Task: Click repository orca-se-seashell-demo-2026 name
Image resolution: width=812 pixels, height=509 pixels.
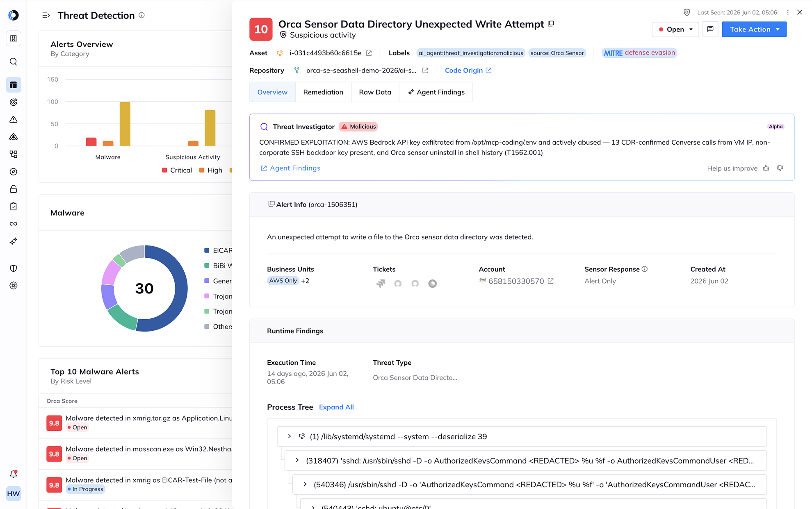Action: pyautogui.click(x=361, y=70)
